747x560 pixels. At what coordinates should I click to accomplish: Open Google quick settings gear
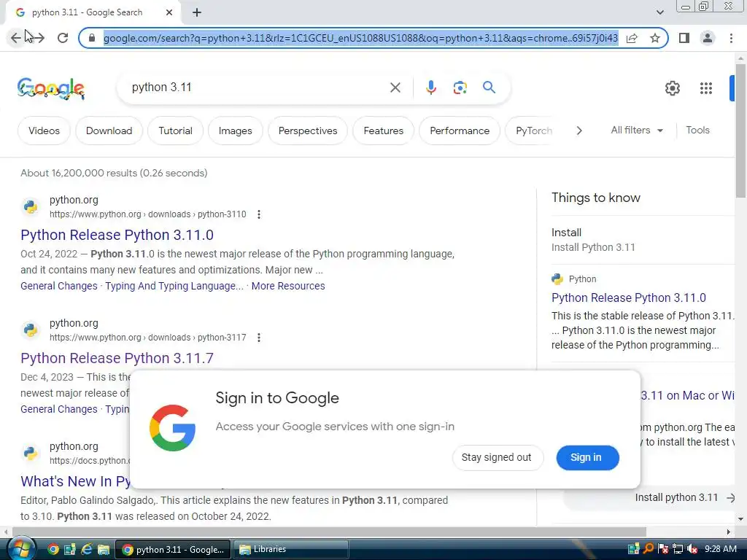[672, 88]
